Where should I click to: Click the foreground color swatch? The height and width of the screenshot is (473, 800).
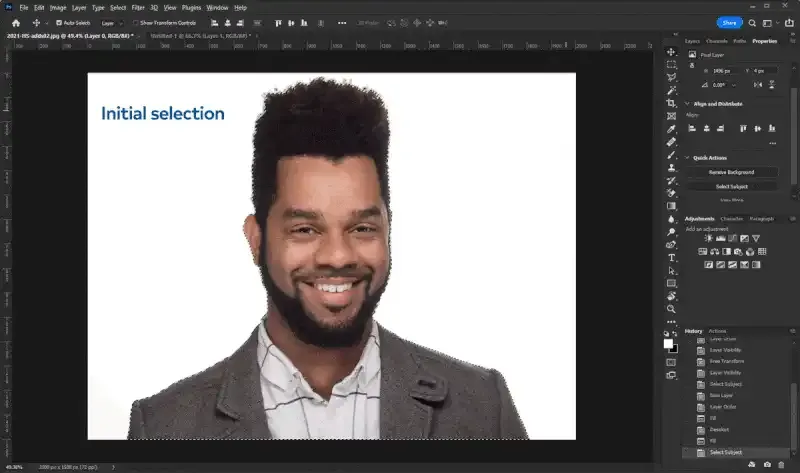[668, 343]
